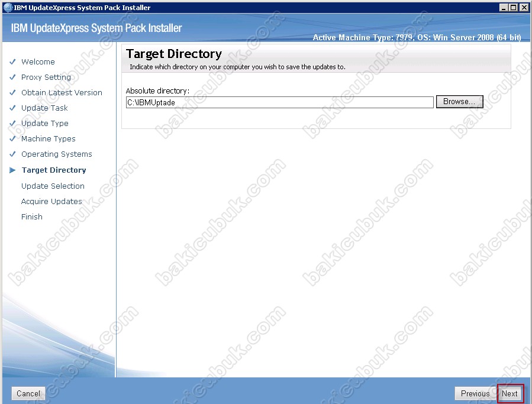The width and height of the screenshot is (532, 404).
Task: Close the installer window
Action: [524, 8]
